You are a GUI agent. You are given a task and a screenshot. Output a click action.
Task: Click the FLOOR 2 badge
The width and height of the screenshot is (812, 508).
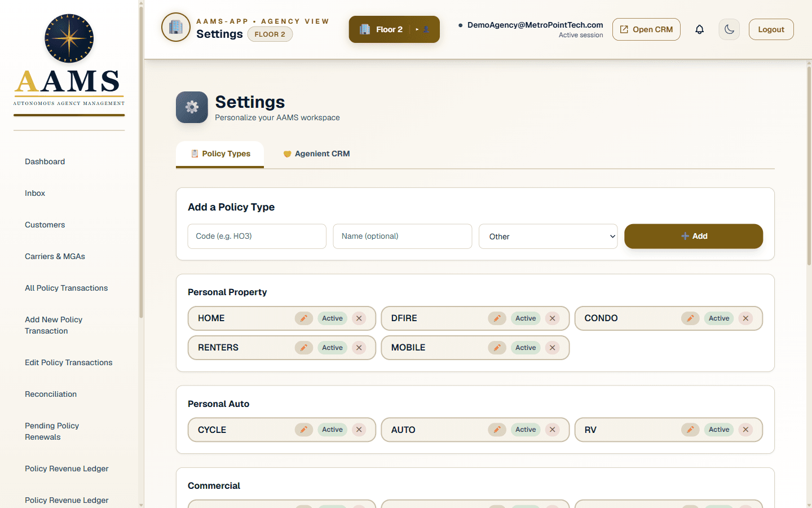pos(270,34)
